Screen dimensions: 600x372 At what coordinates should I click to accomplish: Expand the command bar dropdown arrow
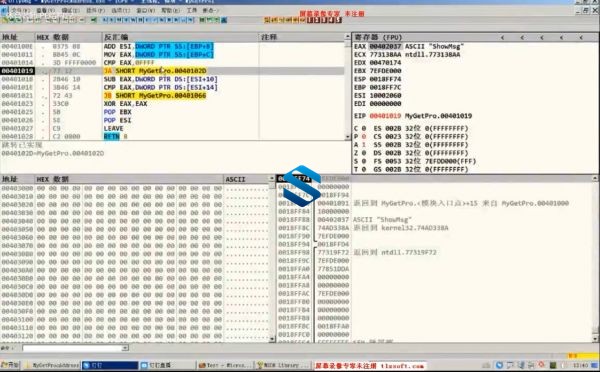click(125, 348)
